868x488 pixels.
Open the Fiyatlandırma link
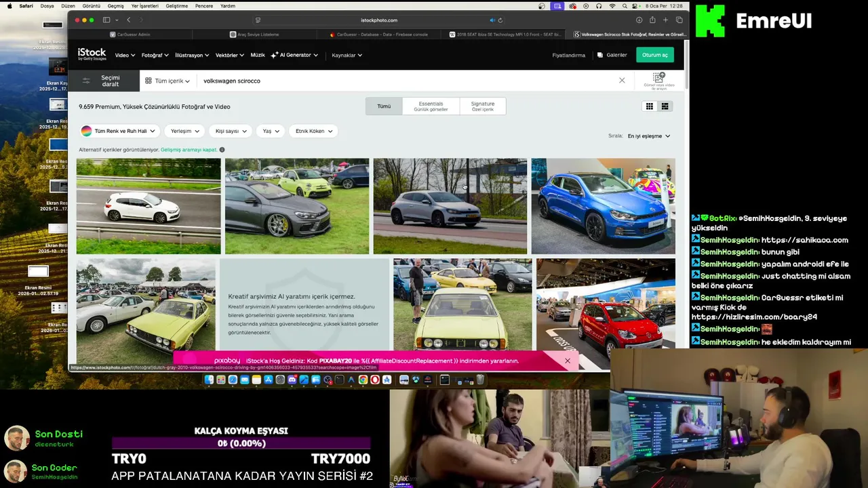[568, 55]
